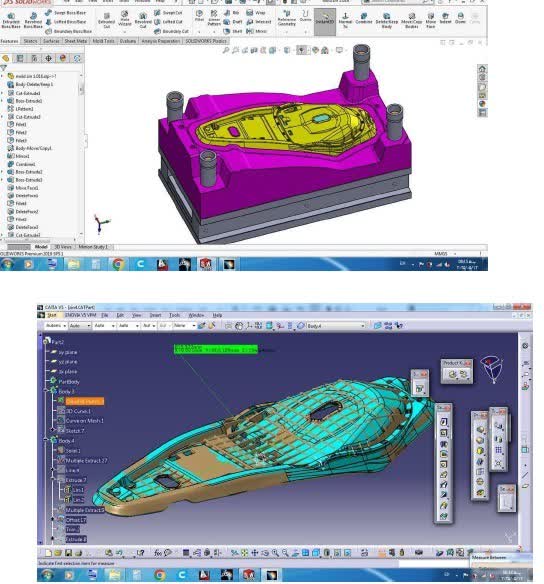Select Revolved Boss/Base tool in SolidWorks
Screen dimensions: 544x584
[33, 21]
